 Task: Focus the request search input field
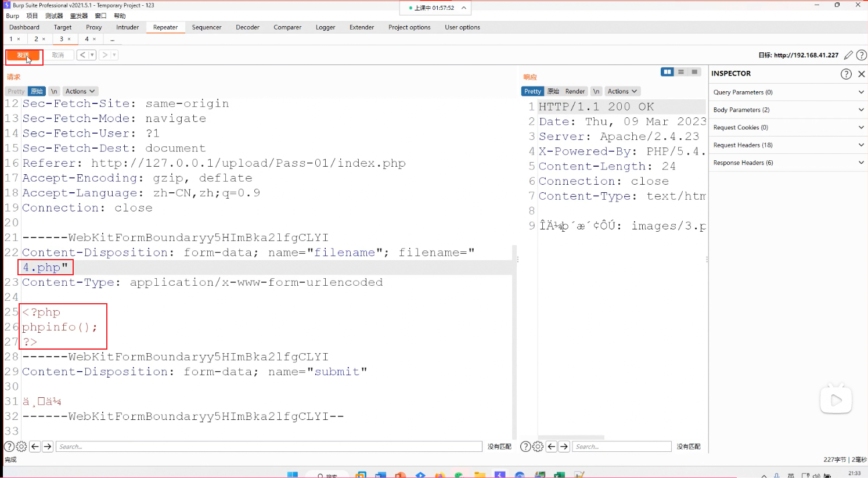tap(269, 447)
